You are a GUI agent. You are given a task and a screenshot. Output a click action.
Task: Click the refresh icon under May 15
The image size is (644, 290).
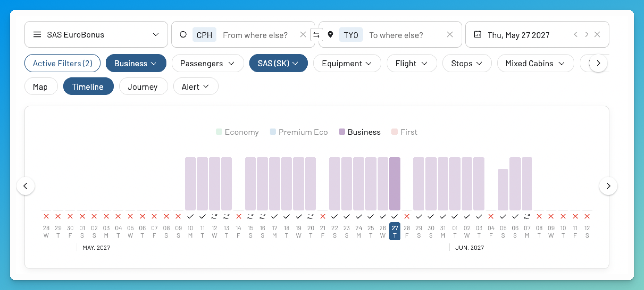250,217
